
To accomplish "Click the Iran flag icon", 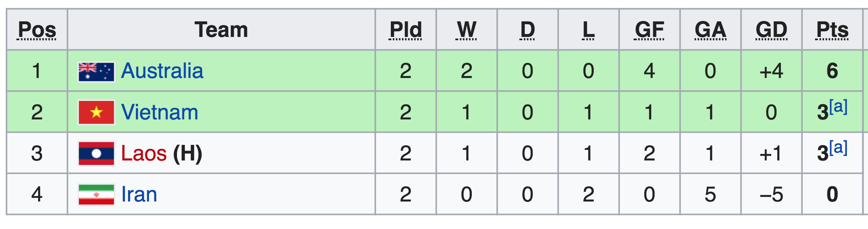I will 96,195.
